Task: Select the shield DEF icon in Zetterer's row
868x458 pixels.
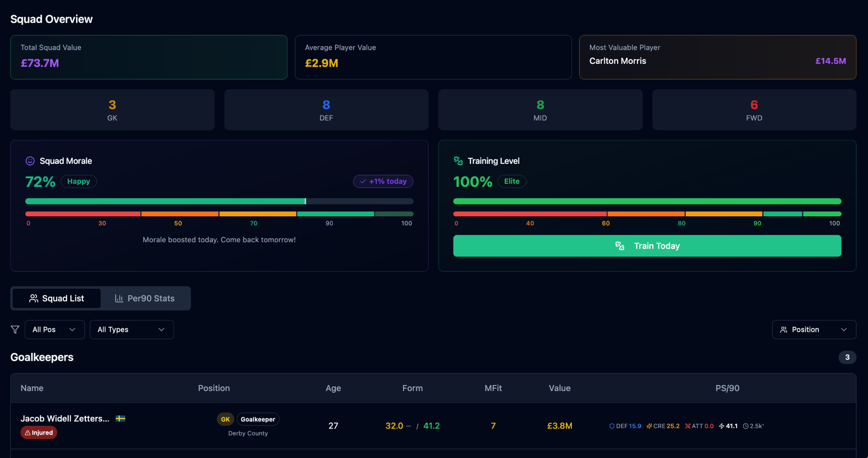Action: [x=612, y=426]
